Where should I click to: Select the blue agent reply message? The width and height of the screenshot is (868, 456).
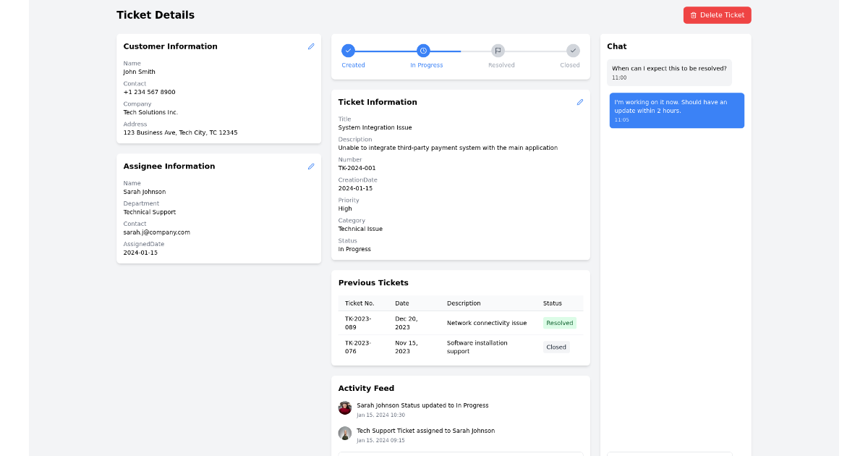(676, 110)
